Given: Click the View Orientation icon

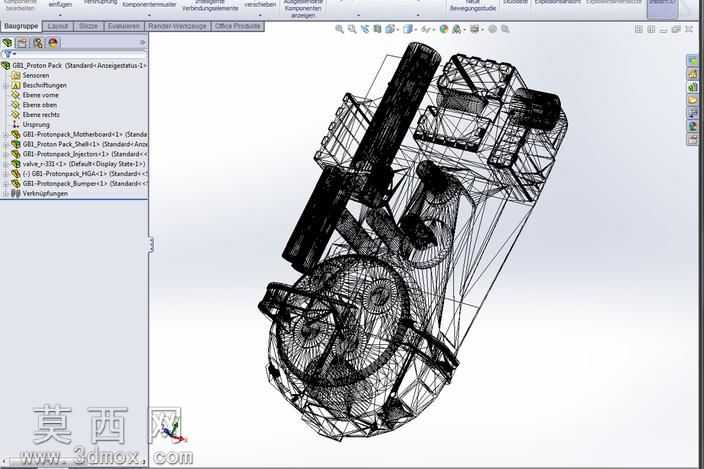Looking at the screenshot, I should tap(390, 29).
